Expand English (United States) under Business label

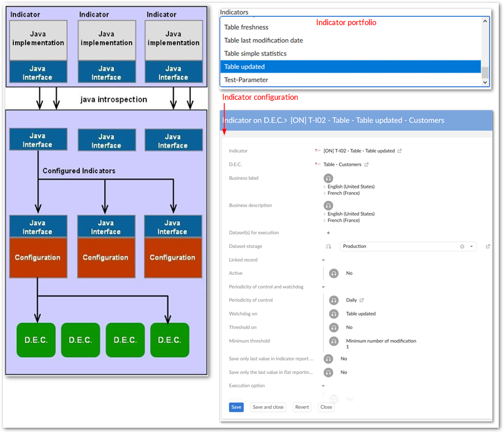tap(325, 187)
